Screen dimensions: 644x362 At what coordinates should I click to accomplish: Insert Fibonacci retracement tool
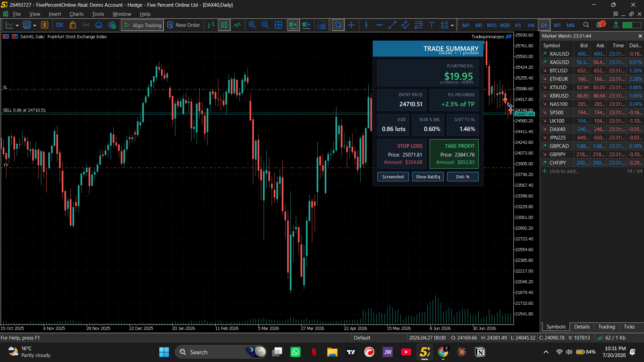[419, 25]
